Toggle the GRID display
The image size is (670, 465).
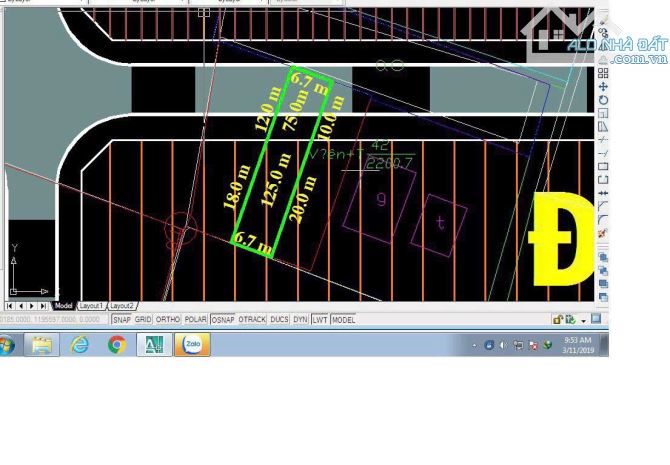pyautogui.click(x=143, y=320)
